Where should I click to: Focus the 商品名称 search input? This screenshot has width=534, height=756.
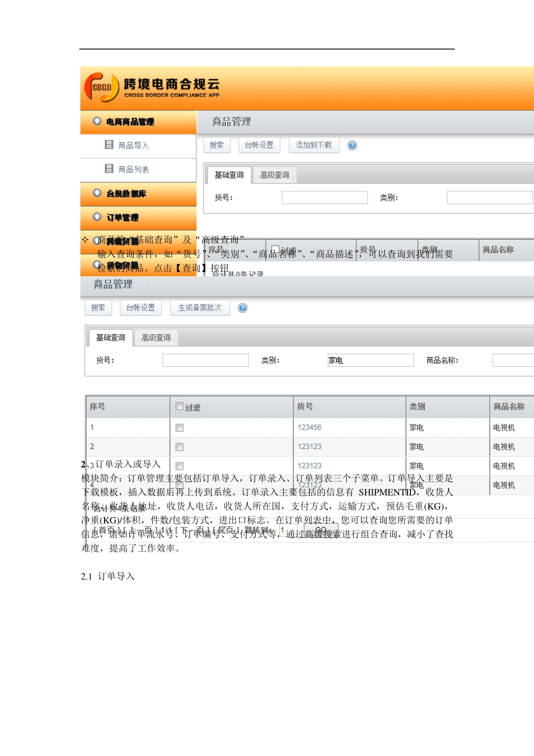pyautogui.click(x=513, y=360)
